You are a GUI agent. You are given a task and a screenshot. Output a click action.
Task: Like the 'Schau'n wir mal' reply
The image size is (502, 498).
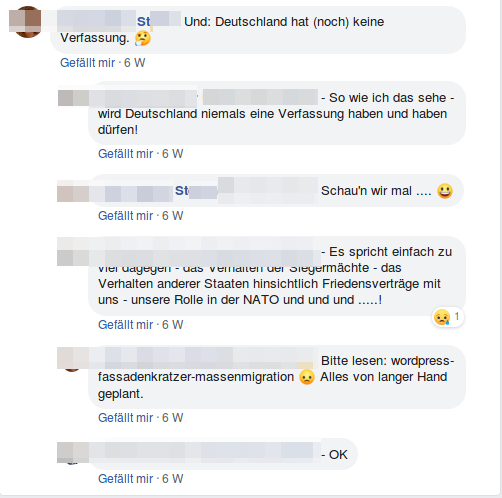125,216
